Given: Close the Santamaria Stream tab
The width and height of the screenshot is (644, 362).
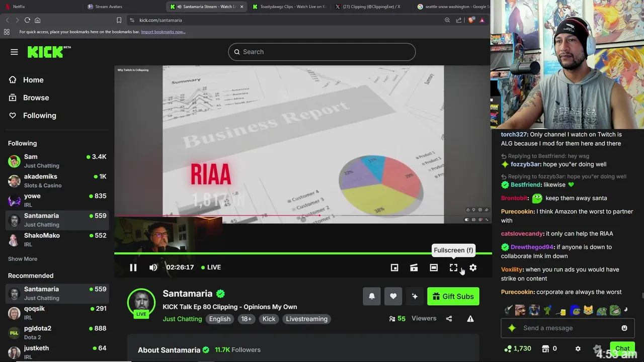Looking at the screenshot, I should pyautogui.click(x=242, y=7).
